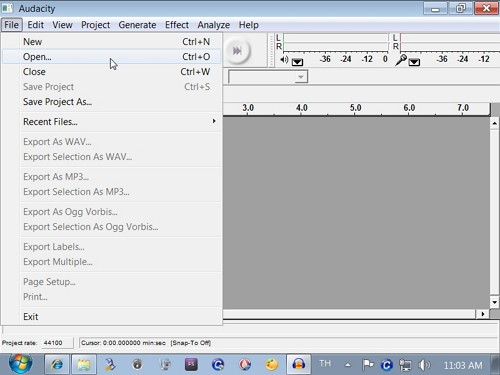Open the Help menu

pyautogui.click(x=248, y=25)
